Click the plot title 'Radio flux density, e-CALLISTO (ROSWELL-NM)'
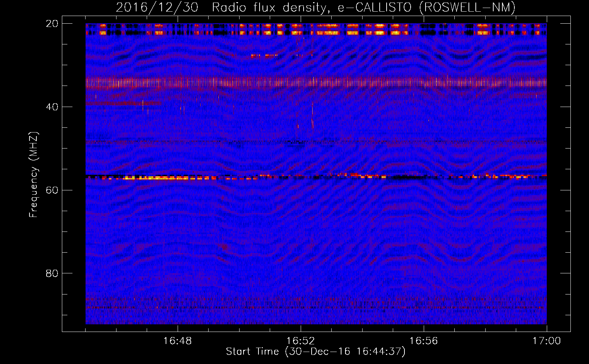Screen dimensions: 589x364 point(363,7)
